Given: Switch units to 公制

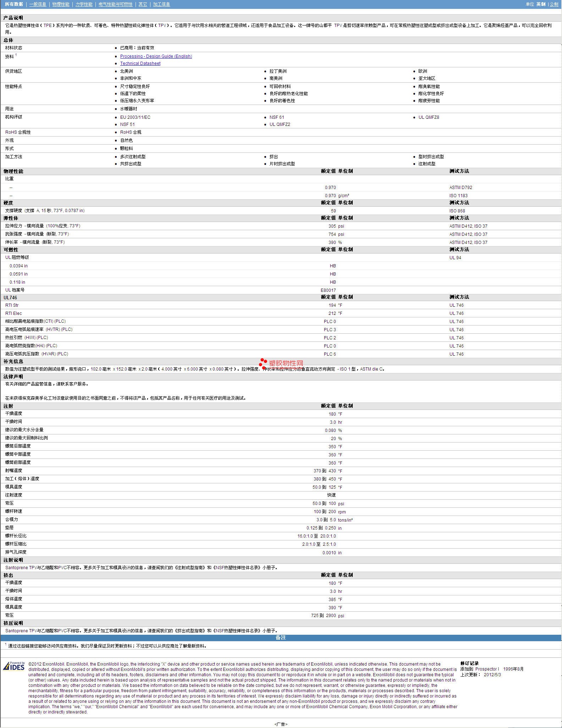Looking at the screenshot, I should point(554,4).
